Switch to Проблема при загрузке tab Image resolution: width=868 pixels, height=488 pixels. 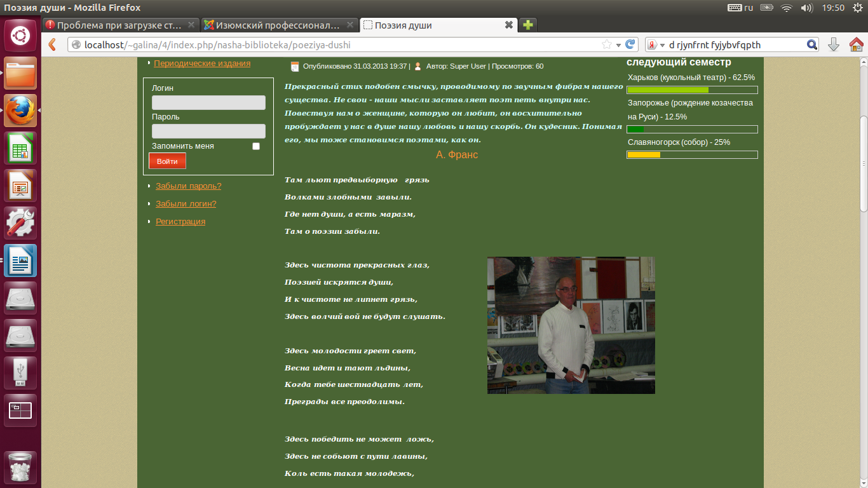pos(120,25)
